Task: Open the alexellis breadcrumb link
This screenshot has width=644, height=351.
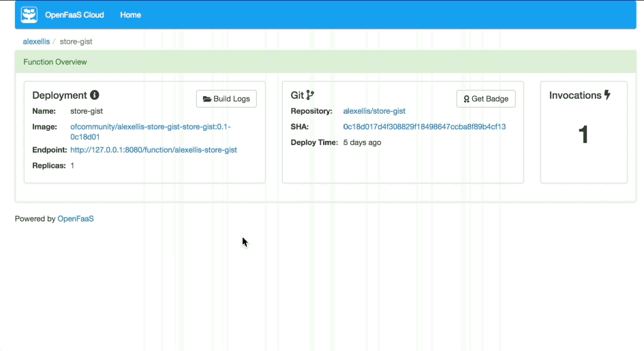Action: click(36, 42)
